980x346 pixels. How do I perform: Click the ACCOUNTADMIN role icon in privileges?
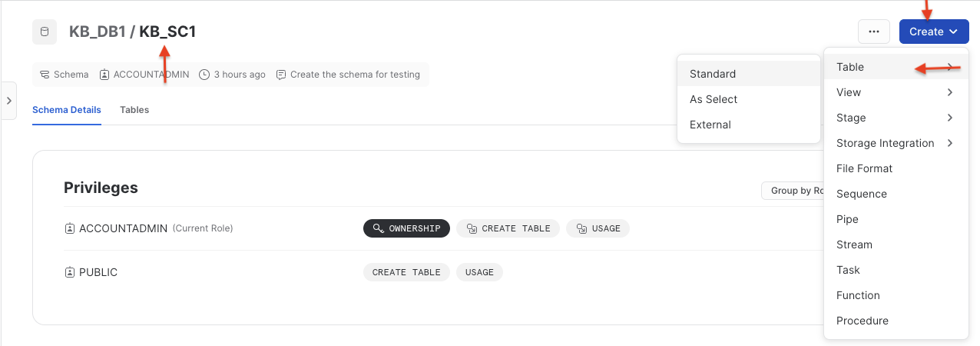tap(70, 228)
